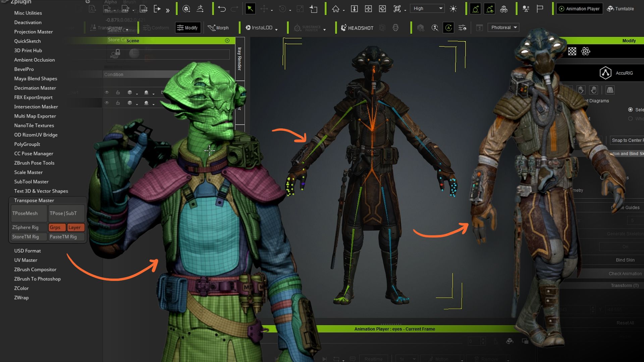Image resolution: width=644 pixels, height=362 pixels.
Task: Click the HEADSHOT plugin button
Action: pyautogui.click(x=357, y=28)
